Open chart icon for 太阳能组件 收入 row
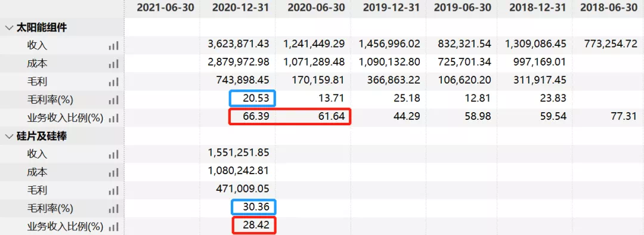The height and width of the screenshot is (235, 644). click(x=114, y=45)
